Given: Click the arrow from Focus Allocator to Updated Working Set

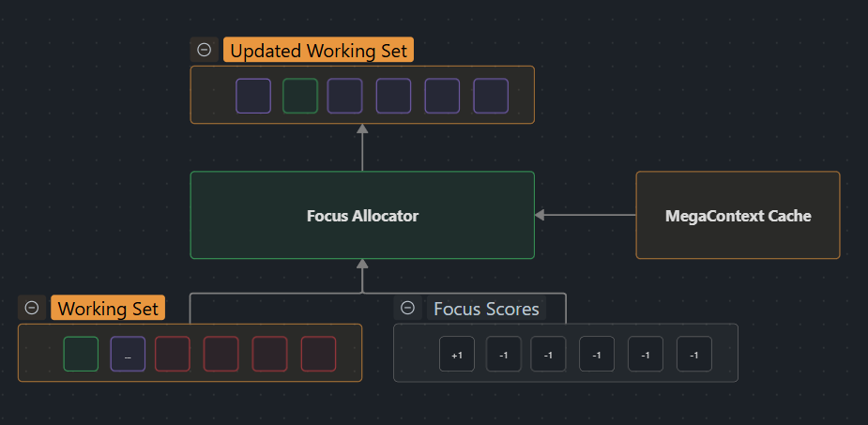Looking at the screenshot, I should (x=362, y=147).
